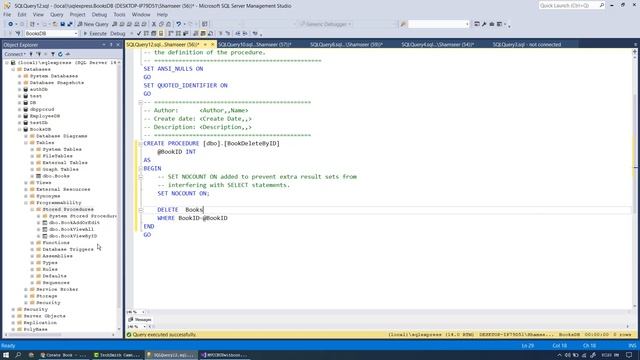
Task: Select the FileTables folder
Action: (x=57, y=156)
